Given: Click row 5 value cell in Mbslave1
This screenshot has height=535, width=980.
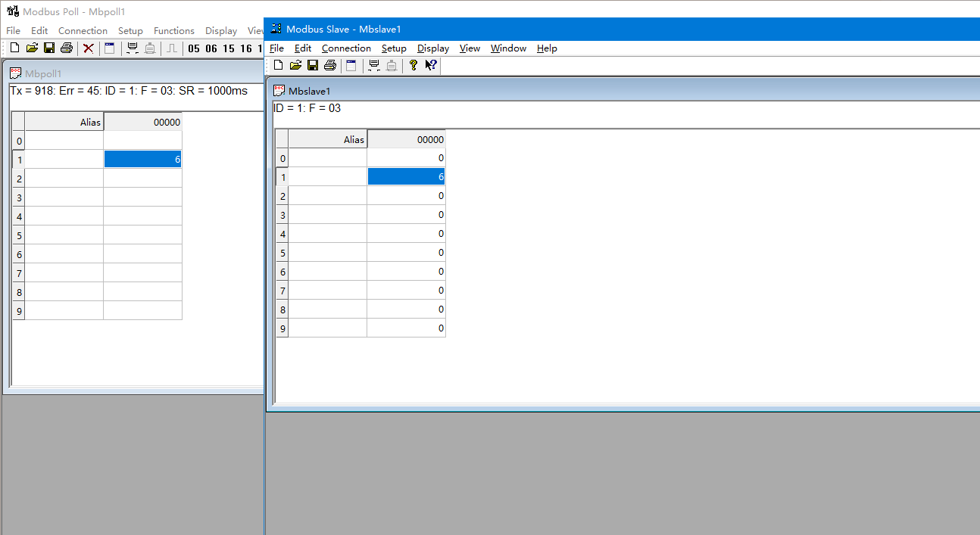Looking at the screenshot, I should point(406,253).
